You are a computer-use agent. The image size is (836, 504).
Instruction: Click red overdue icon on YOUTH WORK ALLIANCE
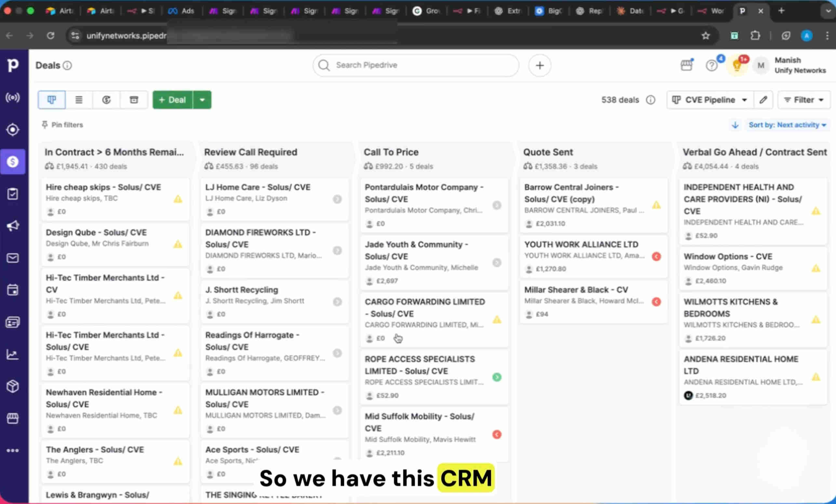pos(656,257)
